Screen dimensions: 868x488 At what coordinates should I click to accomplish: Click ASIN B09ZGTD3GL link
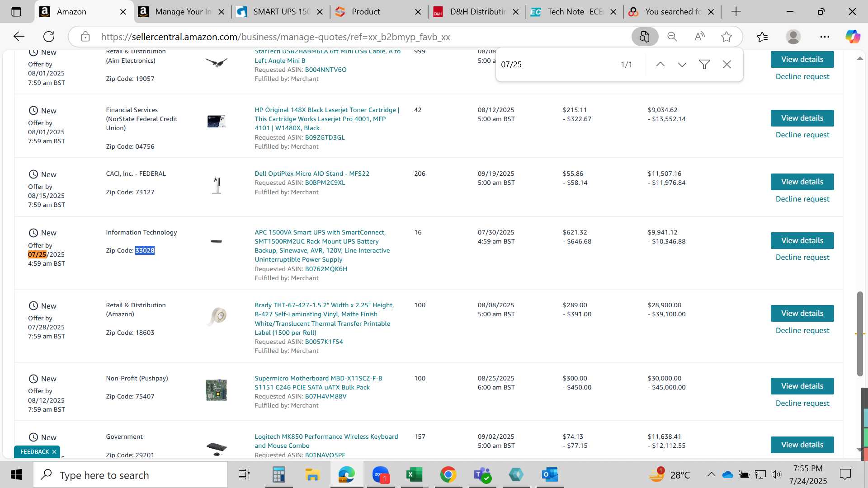[x=325, y=138]
